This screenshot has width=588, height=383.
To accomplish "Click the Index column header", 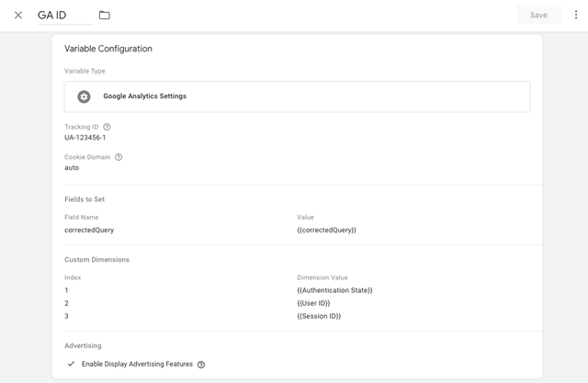I will pos(73,277).
